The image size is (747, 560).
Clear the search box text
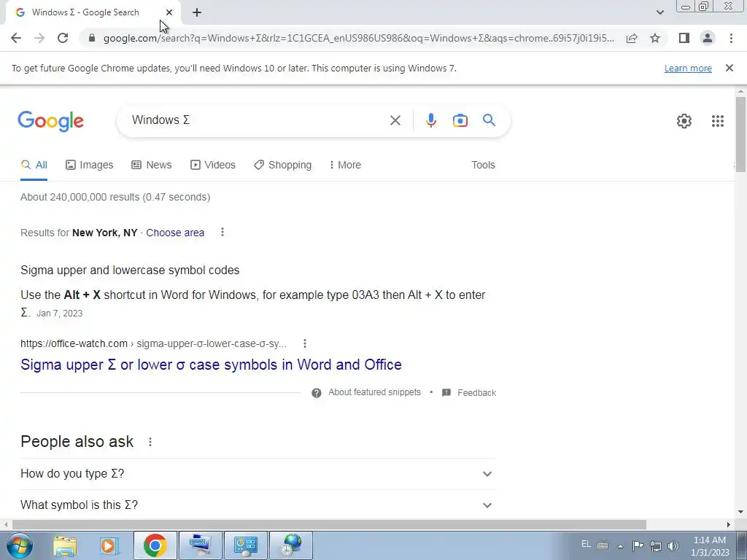tap(395, 120)
